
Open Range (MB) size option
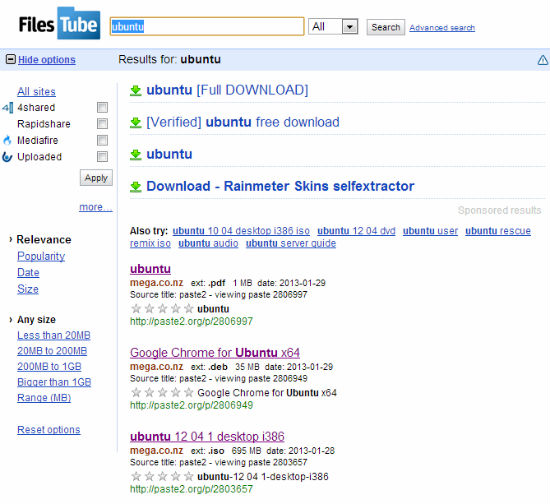(x=44, y=398)
